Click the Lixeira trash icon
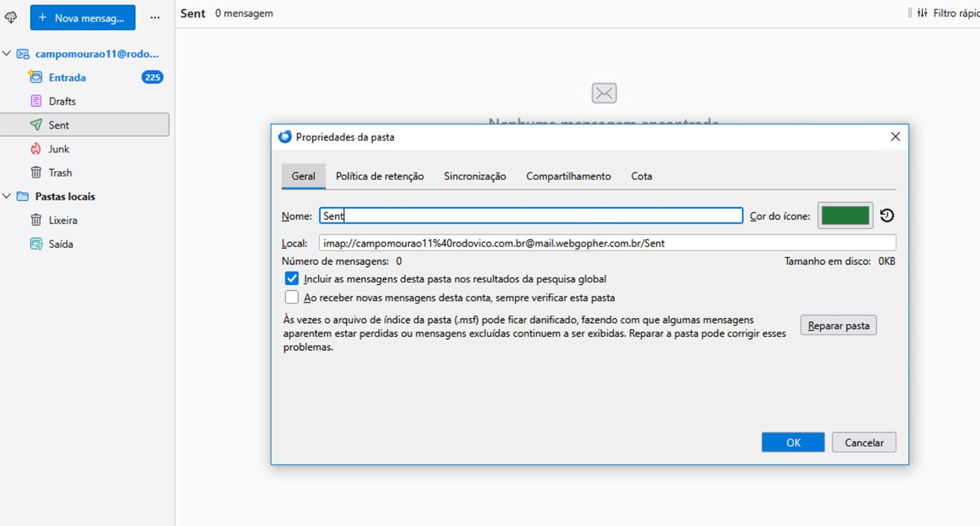Screen dimensions: 980x526 [x=36, y=220]
